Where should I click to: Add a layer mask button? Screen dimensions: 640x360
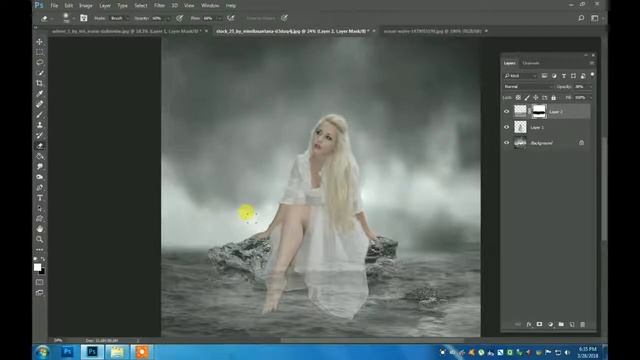[x=540, y=324]
